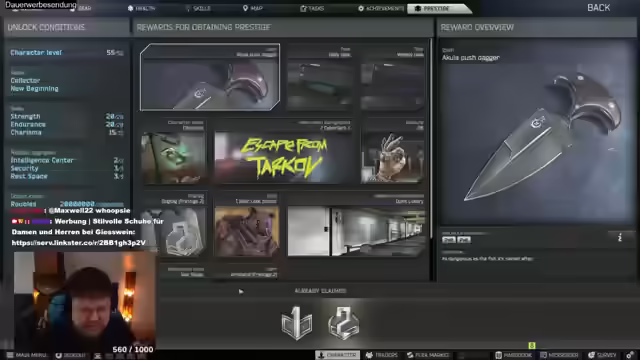Open the Handbook

(x=513, y=355)
